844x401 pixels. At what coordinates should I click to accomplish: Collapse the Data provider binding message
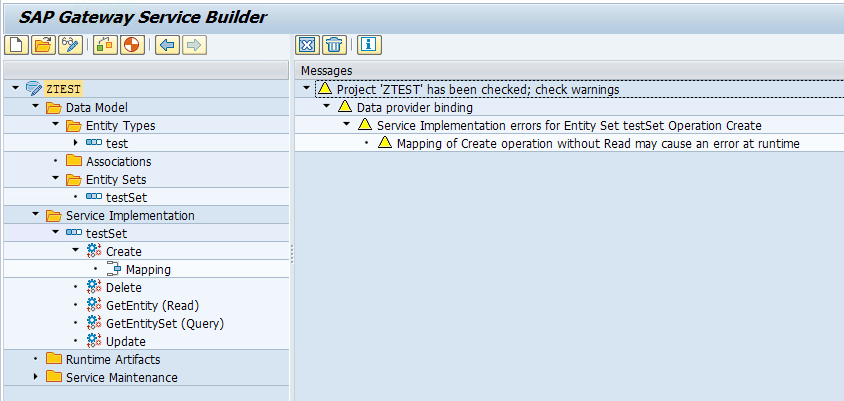tap(327, 107)
